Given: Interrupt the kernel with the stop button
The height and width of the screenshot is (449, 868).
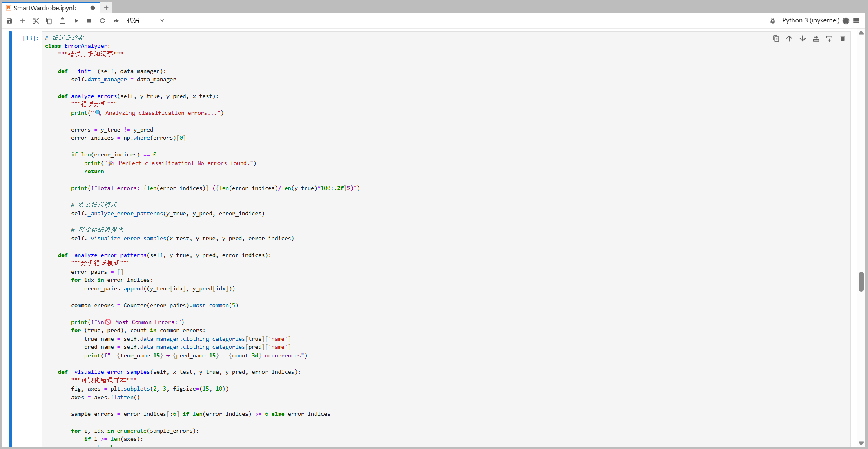Looking at the screenshot, I should click(89, 21).
